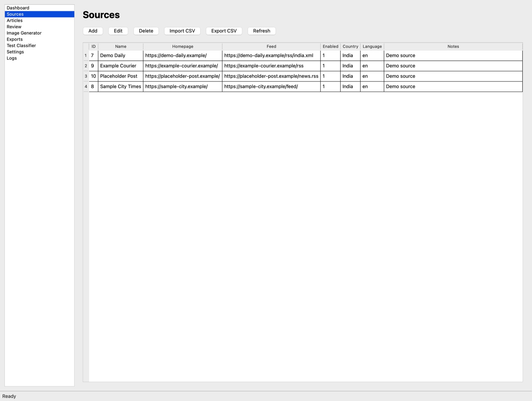Click Example Courier's 'India' country cell
The height and width of the screenshot is (401, 532).
(x=350, y=66)
